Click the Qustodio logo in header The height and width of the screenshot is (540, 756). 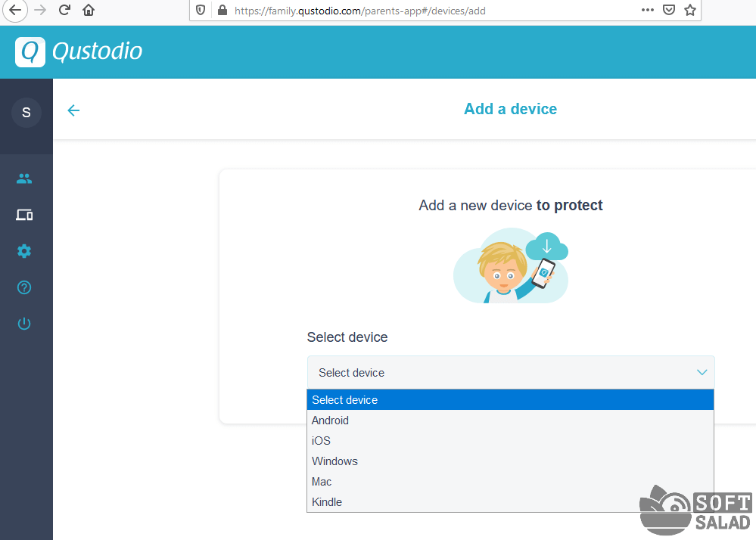tap(79, 52)
